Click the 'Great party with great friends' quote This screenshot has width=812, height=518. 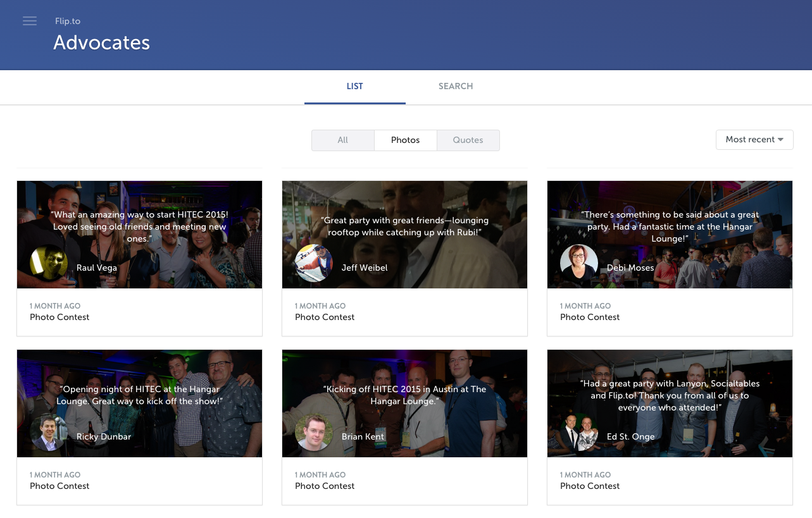click(404, 226)
